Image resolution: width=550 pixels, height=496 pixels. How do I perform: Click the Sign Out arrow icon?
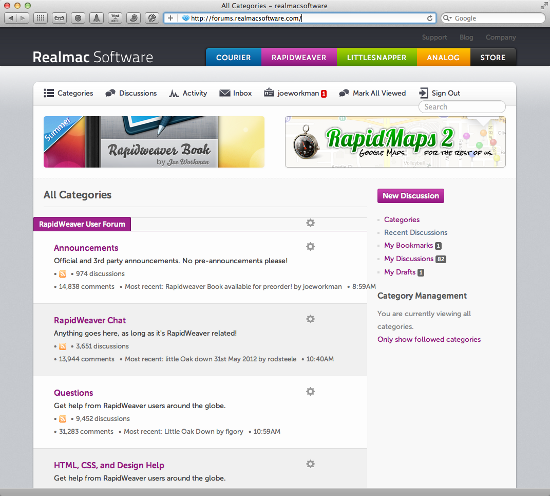pos(423,93)
